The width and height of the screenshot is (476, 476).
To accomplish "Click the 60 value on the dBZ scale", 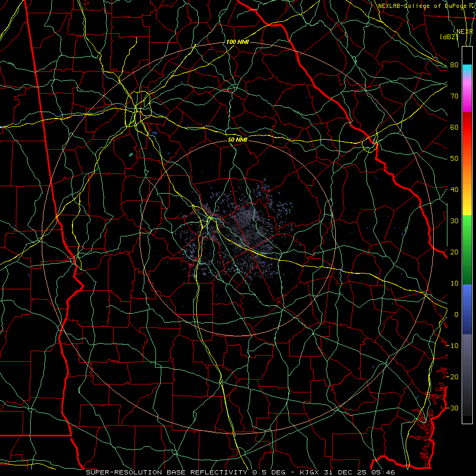I will (454, 127).
